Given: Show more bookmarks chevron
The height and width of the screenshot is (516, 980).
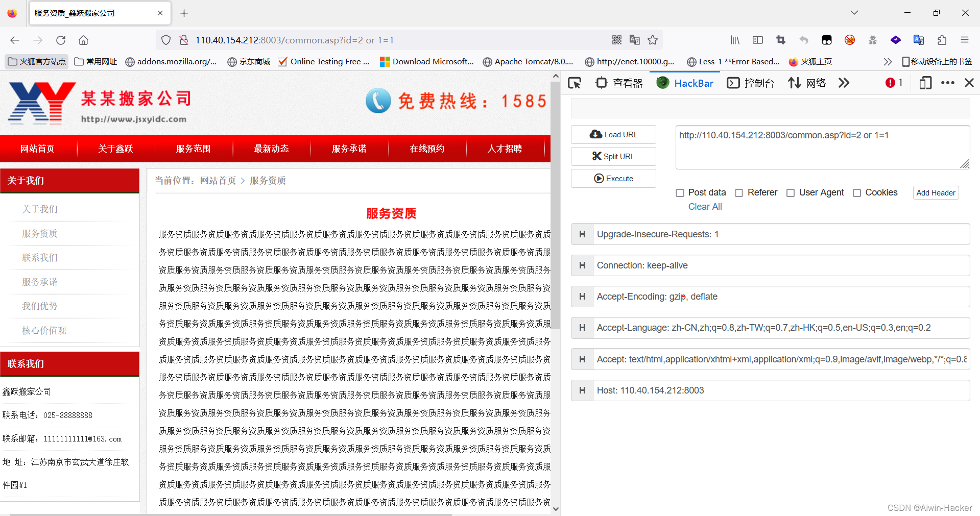Looking at the screenshot, I should 888,62.
